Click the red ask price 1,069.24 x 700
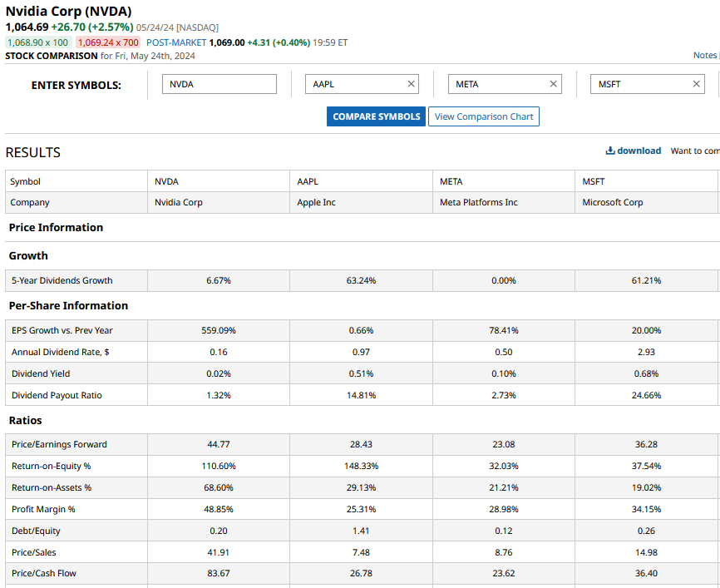720x588 pixels. click(108, 42)
